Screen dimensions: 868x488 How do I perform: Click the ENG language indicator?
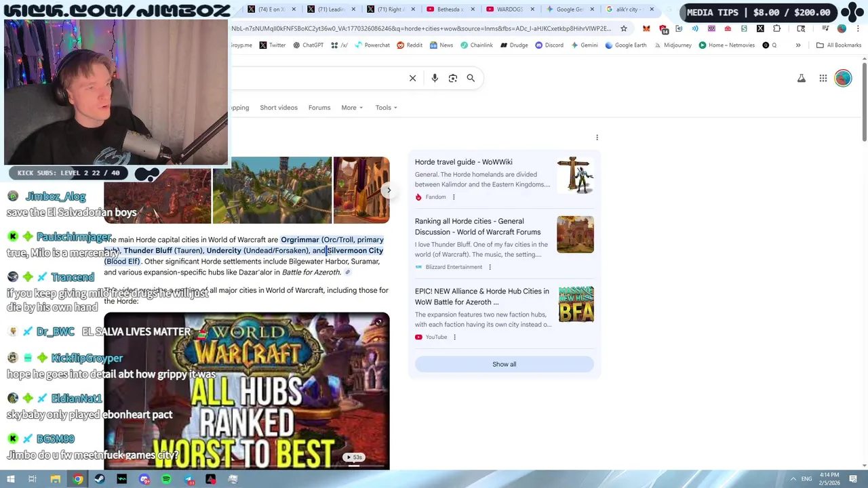click(806, 479)
